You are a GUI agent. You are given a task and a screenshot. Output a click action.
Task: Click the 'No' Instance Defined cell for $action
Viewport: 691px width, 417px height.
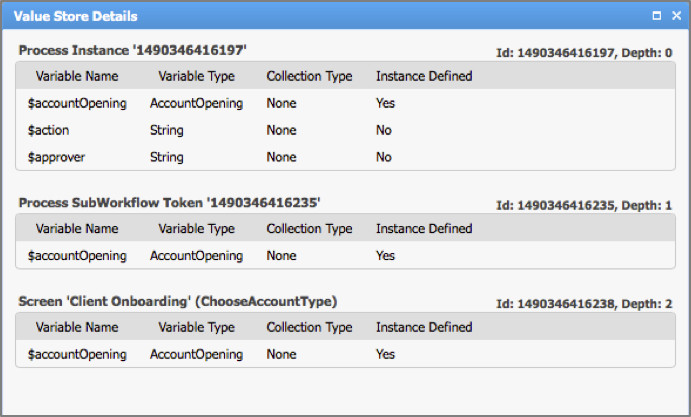click(x=384, y=130)
